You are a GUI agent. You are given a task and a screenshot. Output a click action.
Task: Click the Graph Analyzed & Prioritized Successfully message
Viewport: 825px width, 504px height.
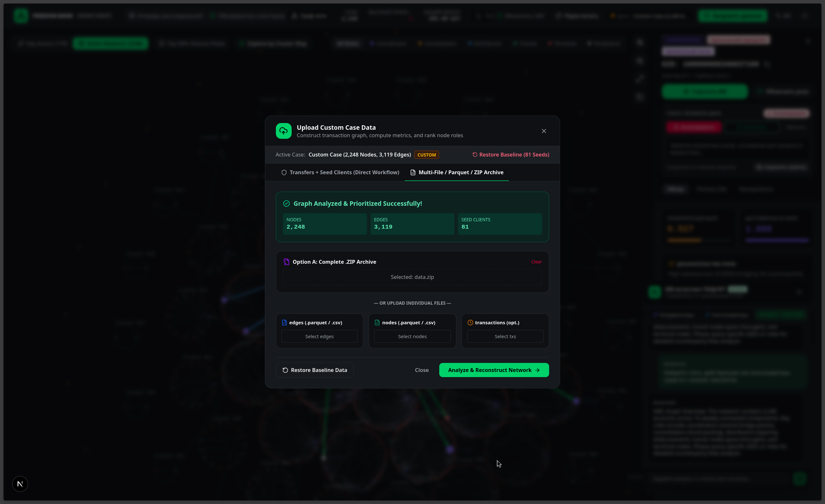[x=358, y=204]
